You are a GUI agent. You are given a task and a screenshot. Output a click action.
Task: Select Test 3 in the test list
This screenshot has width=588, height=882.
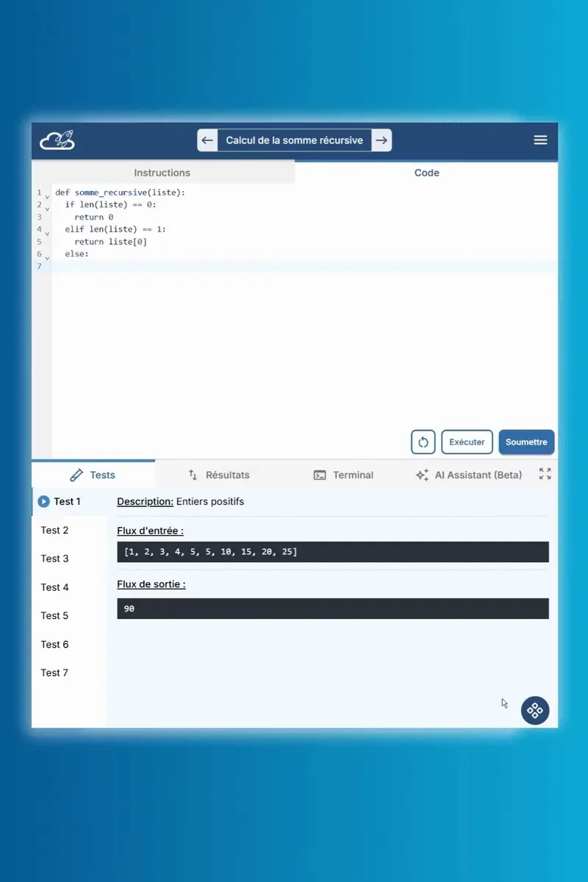coord(55,559)
